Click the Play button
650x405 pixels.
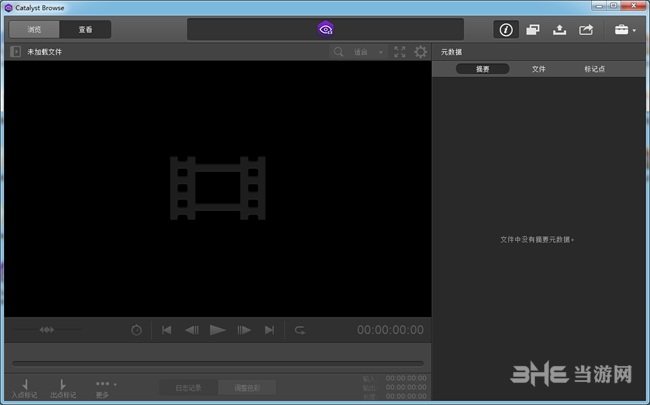click(218, 330)
